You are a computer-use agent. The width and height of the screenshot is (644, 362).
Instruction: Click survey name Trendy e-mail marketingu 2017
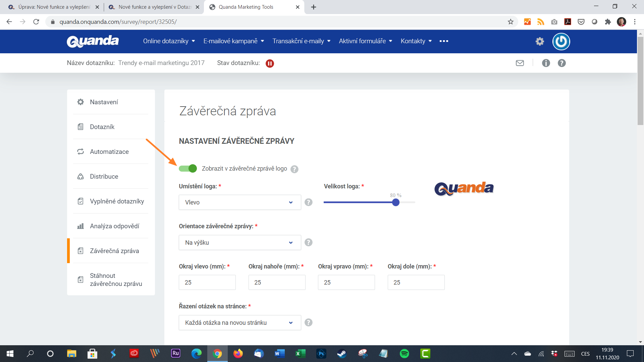tap(161, 63)
